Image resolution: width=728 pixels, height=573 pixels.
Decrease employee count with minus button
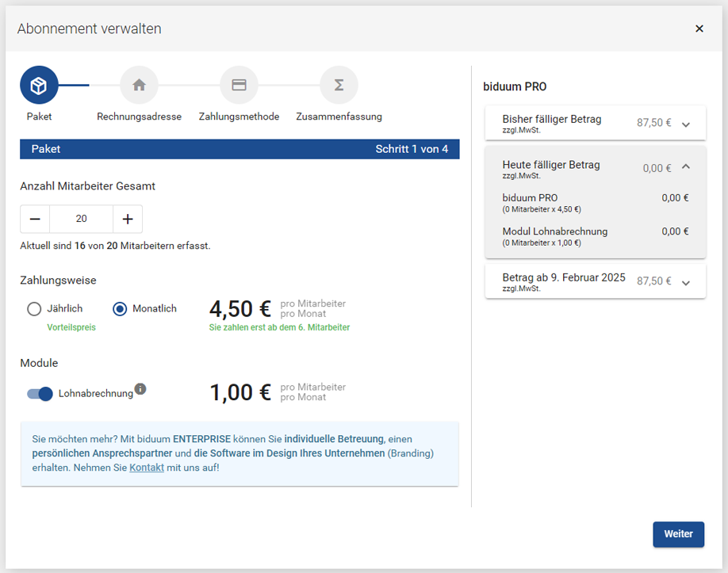click(x=35, y=219)
